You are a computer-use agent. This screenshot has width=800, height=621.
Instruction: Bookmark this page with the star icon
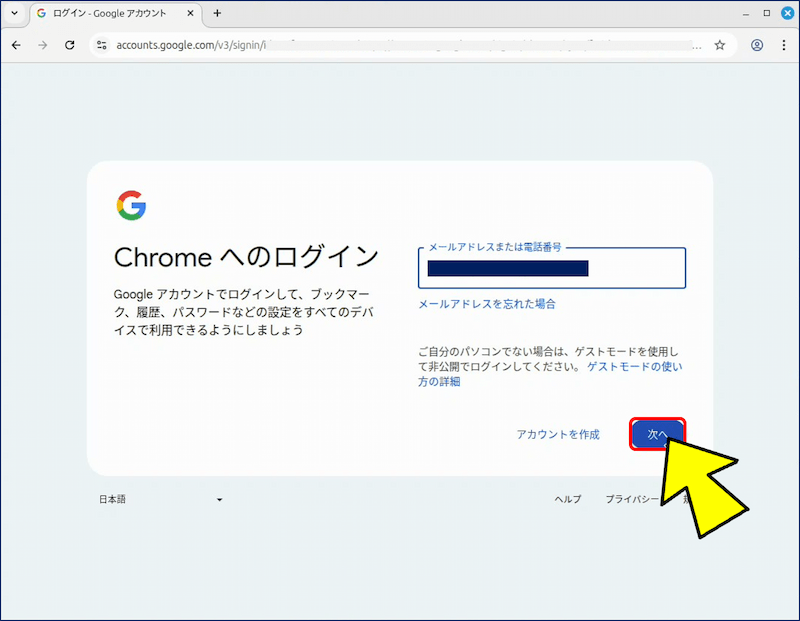(x=719, y=45)
